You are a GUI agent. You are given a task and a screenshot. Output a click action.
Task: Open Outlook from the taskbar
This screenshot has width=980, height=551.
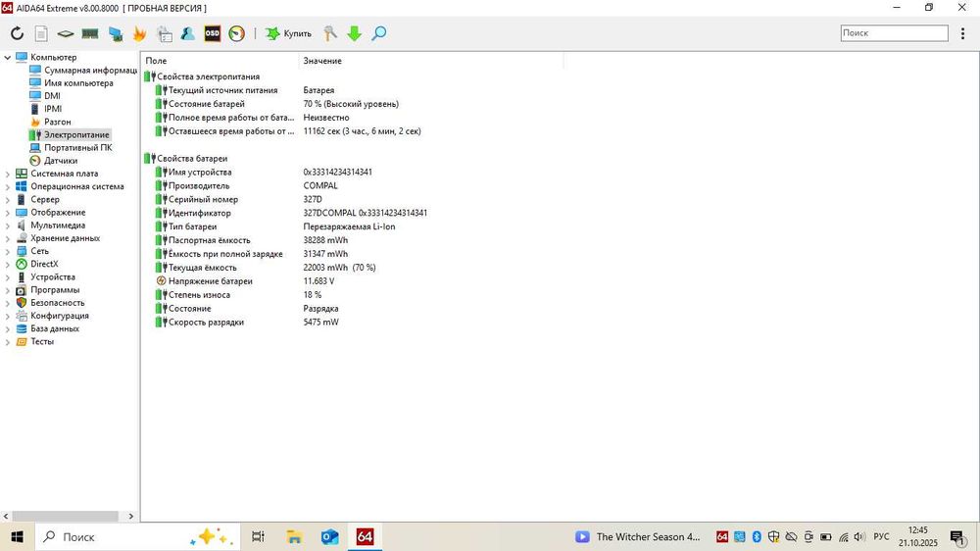coord(329,536)
